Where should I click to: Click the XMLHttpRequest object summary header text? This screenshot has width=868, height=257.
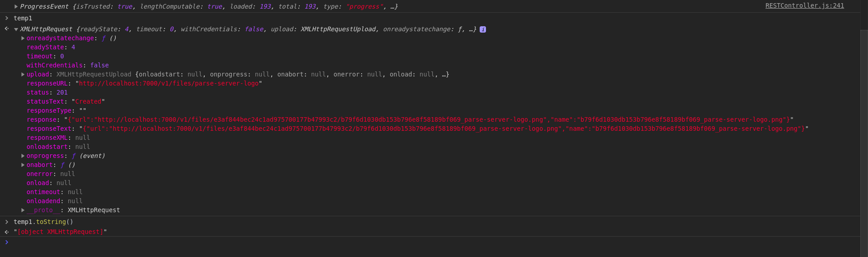pos(248,29)
